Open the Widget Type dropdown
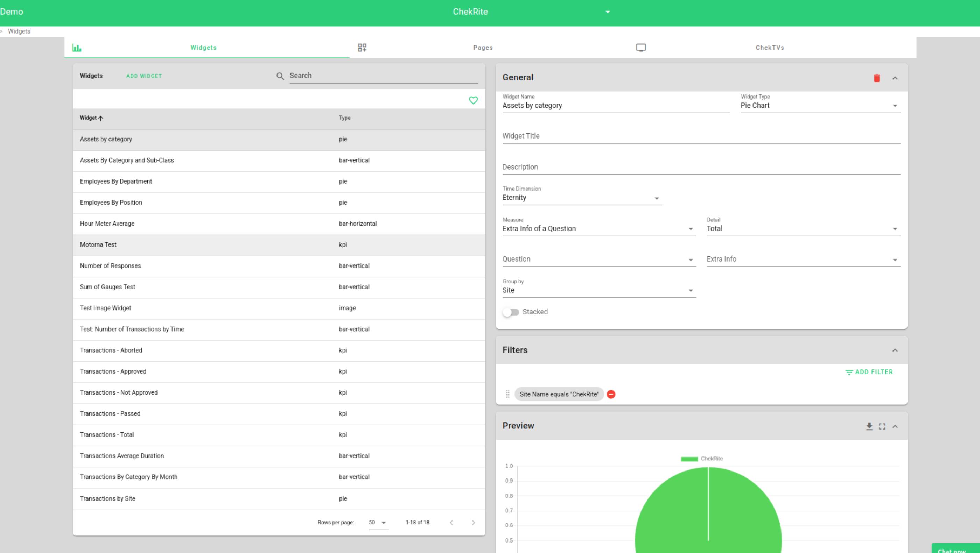The width and height of the screenshot is (980, 553). pyautogui.click(x=820, y=106)
